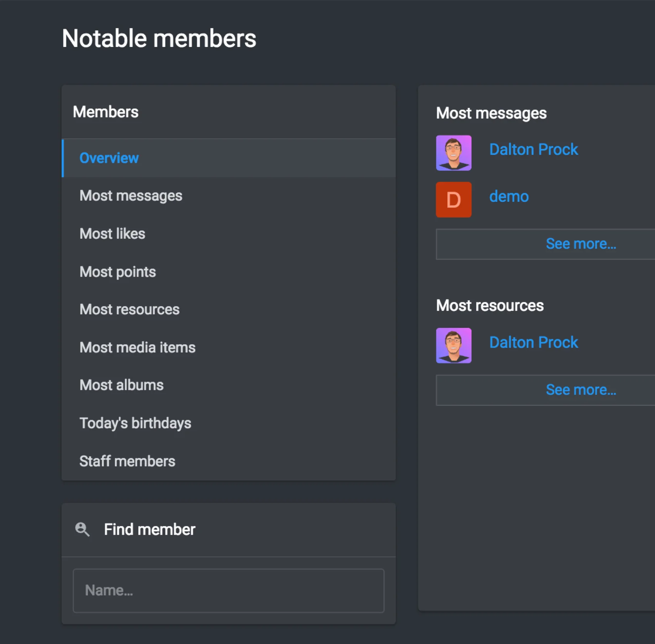
Task: Select the Overview tab in Members
Action: click(109, 158)
